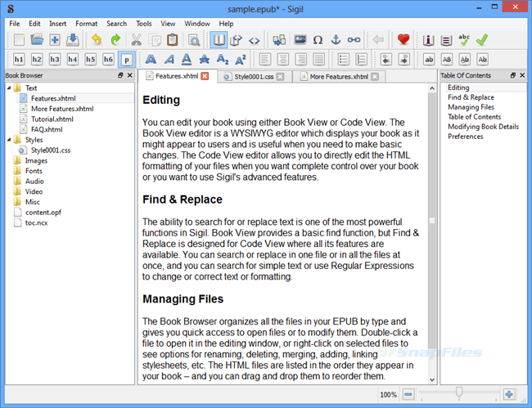532x408 pixels.
Task: Zoom in with plus button
Action: pos(509,394)
